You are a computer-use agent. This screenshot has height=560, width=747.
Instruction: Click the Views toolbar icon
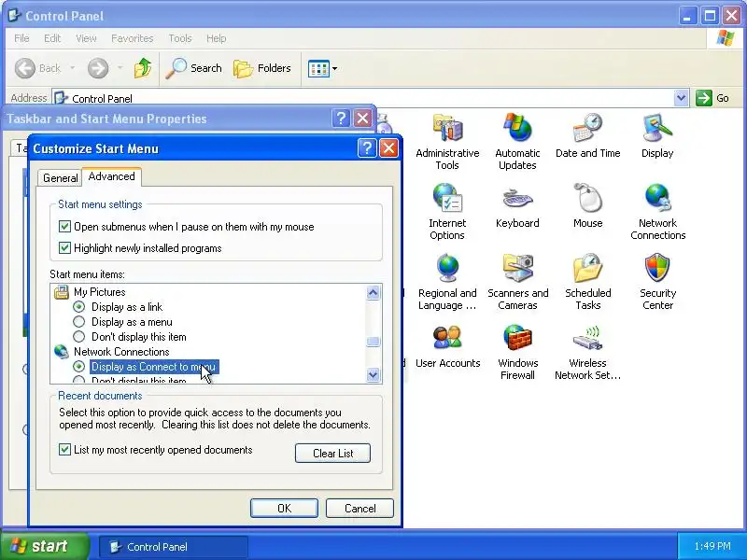(318, 68)
